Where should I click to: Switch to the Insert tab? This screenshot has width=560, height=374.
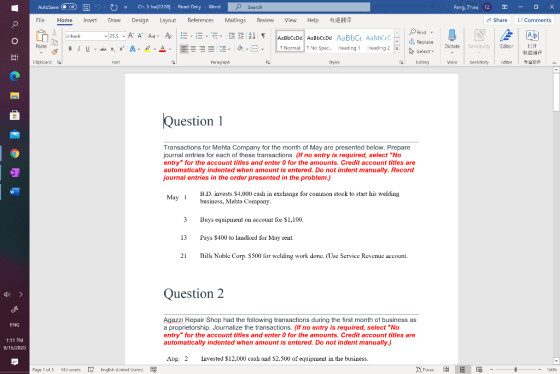point(90,20)
